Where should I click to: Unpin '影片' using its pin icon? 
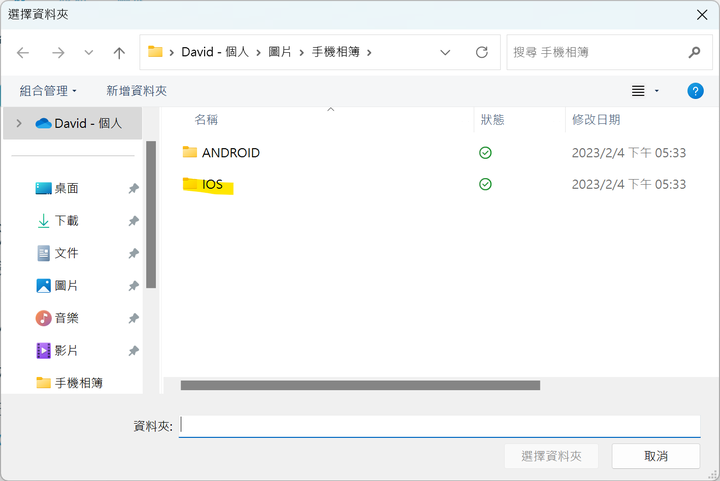(134, 351)
